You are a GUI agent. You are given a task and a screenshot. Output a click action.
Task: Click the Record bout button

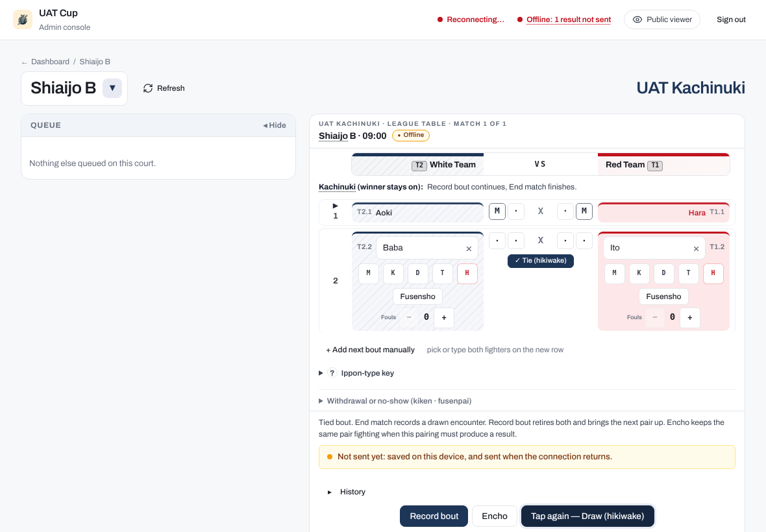tap(434, 516)
